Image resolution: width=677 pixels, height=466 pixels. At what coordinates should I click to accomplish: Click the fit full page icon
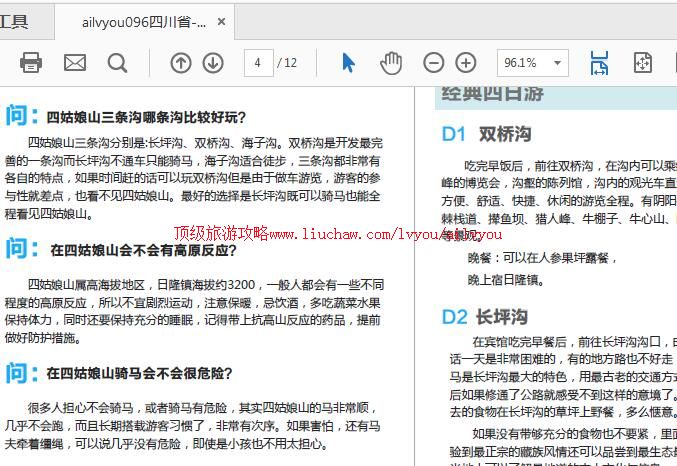642,63
